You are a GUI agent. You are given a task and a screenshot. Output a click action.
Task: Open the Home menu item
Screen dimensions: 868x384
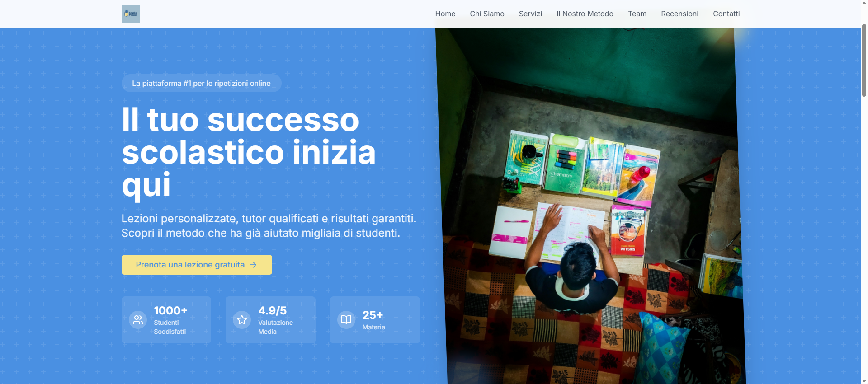(x=445, y=14)
